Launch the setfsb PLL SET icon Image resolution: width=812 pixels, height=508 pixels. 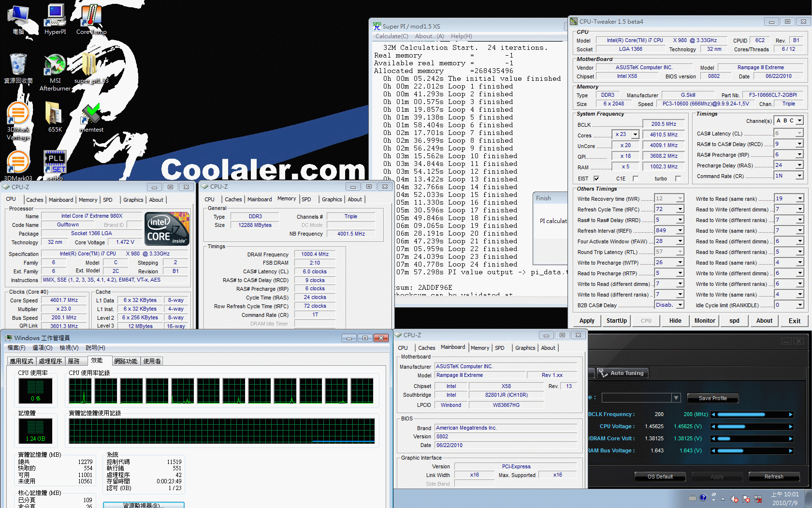[55, 165]
